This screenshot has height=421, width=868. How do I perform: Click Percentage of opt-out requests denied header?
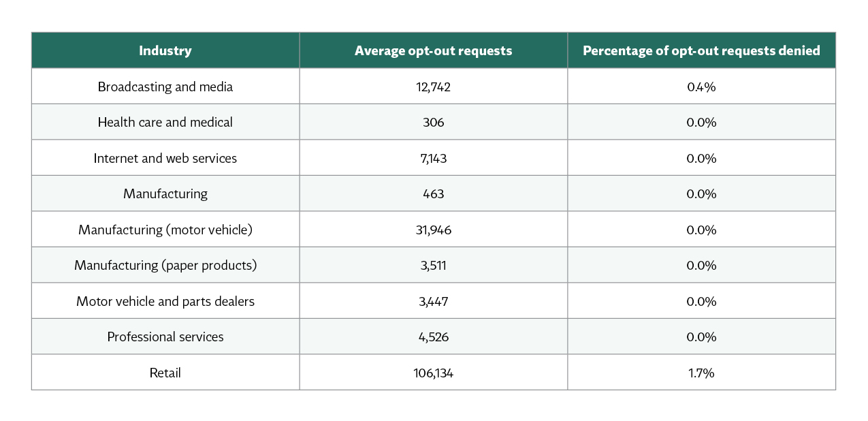pos(701,50)
